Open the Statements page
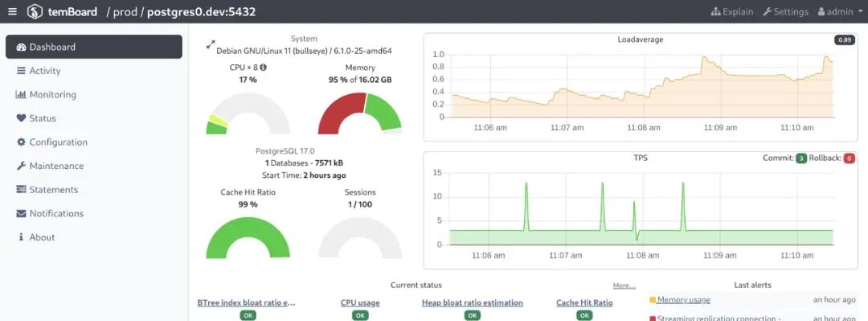Image resolution: width=868 pixels, height=321 pixels. 93,190
